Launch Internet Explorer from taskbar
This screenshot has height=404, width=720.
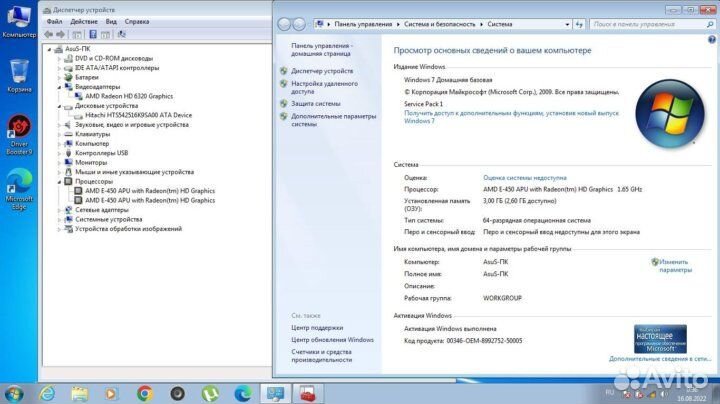(x=47, y=393)
